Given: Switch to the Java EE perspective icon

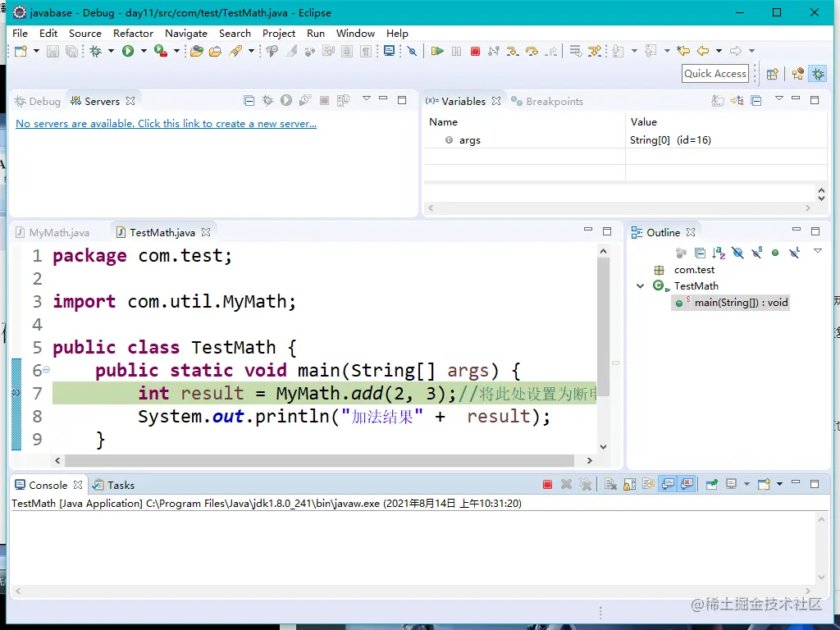Looking at the screenshot, I should 797,74.
